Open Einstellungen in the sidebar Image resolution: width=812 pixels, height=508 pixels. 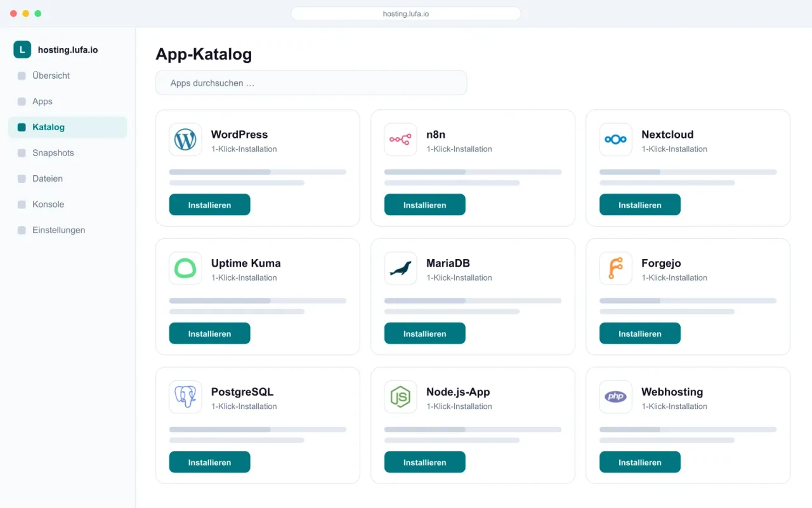click(68, 231)
